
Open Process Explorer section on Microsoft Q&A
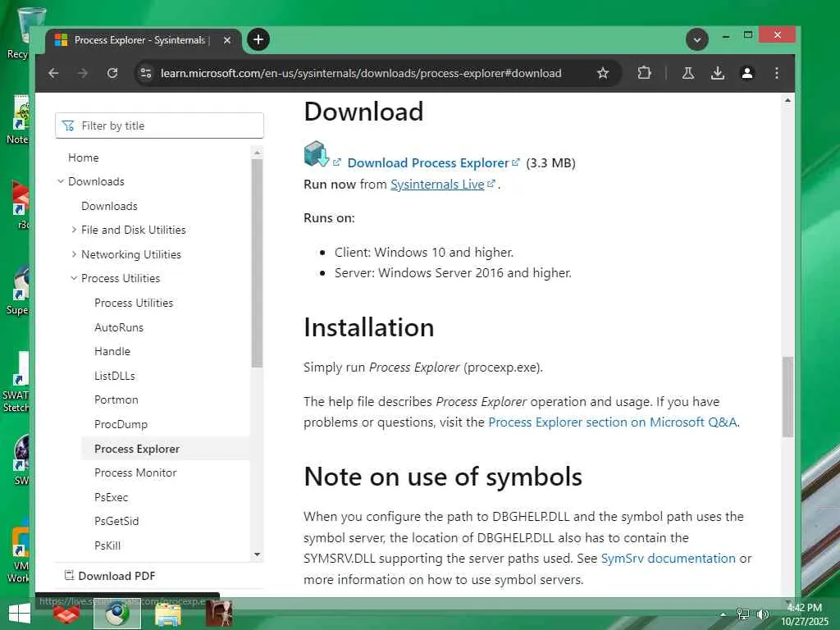[x=612, y=422]
